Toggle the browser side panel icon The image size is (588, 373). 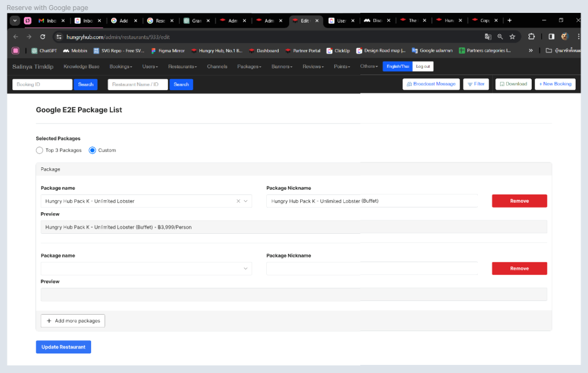tap(551, 37)
